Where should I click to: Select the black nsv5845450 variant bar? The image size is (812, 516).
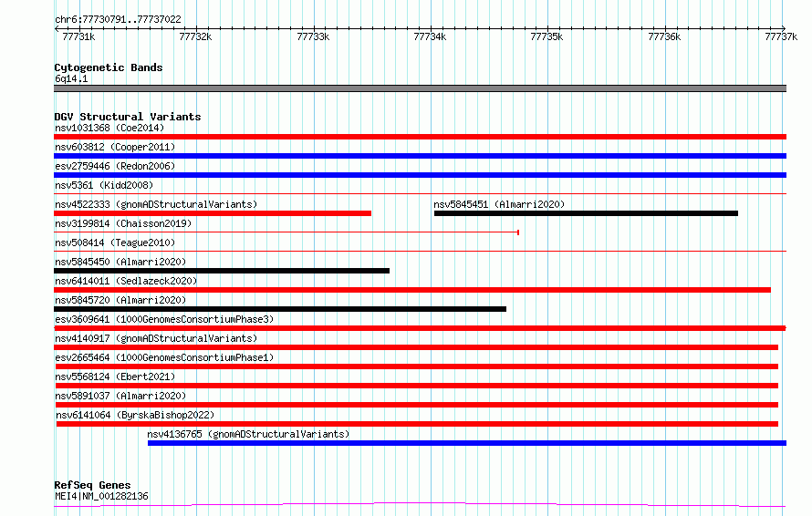pos(222,271)
